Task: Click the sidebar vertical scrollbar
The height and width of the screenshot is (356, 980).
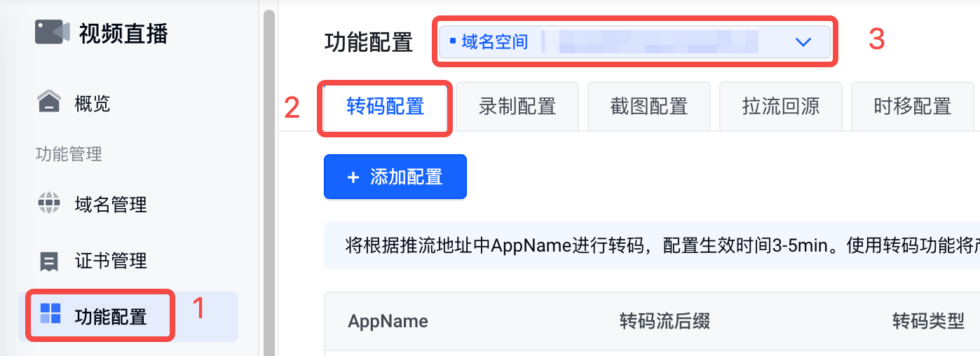Action: point(268,182)
